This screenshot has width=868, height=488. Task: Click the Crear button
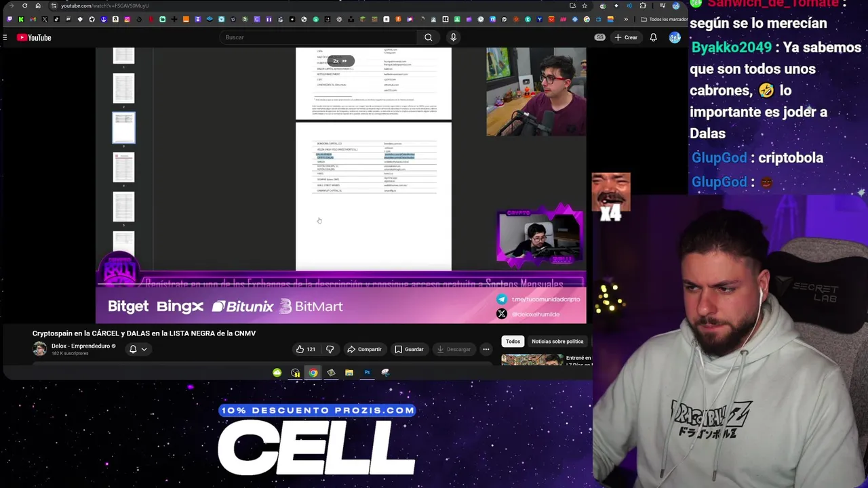click(625, 37)
